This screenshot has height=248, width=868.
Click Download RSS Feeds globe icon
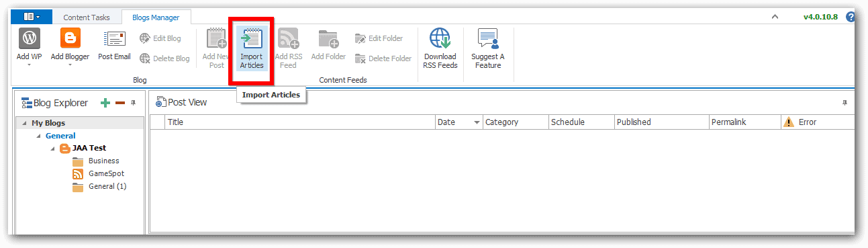tap(440, 39)
